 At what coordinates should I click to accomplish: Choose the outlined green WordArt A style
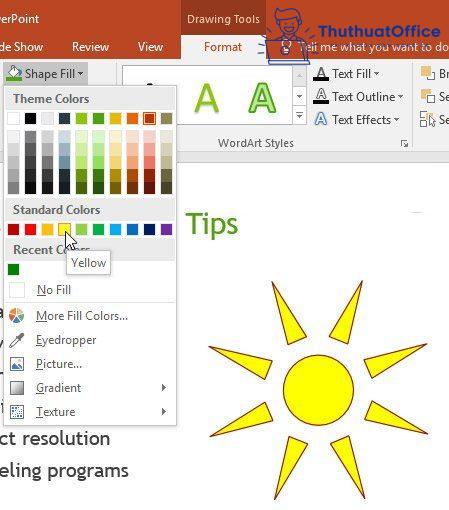(262, 98)
